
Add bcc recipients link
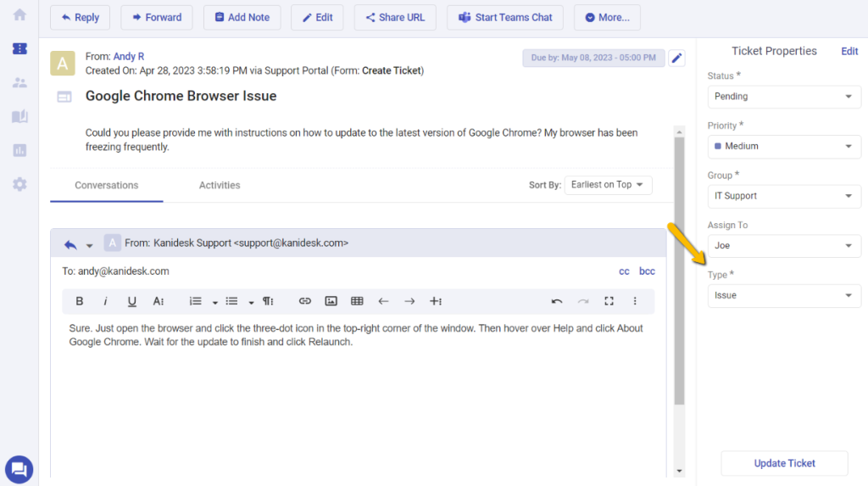point(647,271)
